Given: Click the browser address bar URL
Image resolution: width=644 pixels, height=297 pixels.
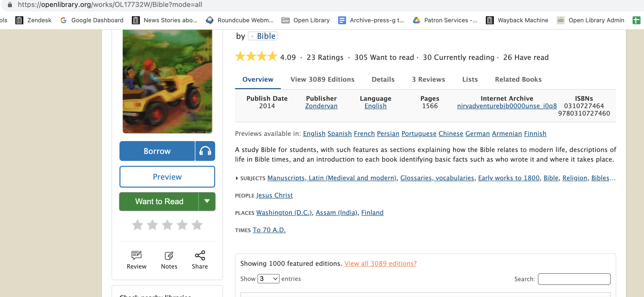Looking at the screenshot, I should pyautogui.click(x=110, y=4).
